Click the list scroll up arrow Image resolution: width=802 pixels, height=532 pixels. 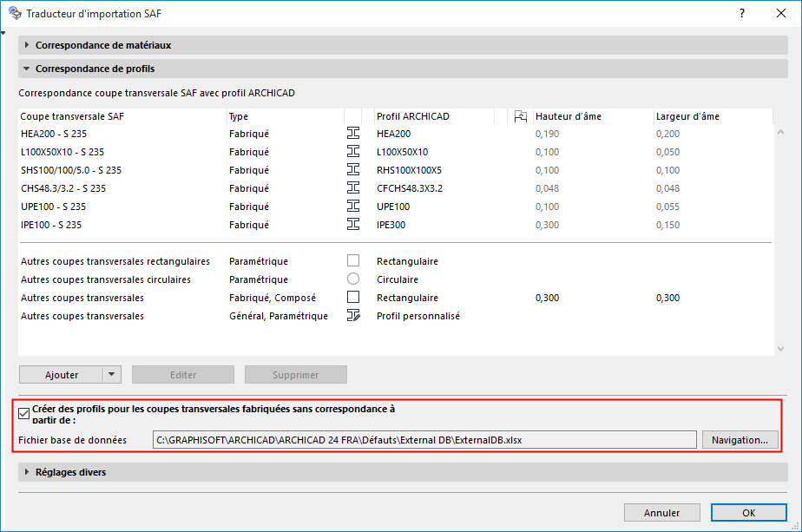780,133
